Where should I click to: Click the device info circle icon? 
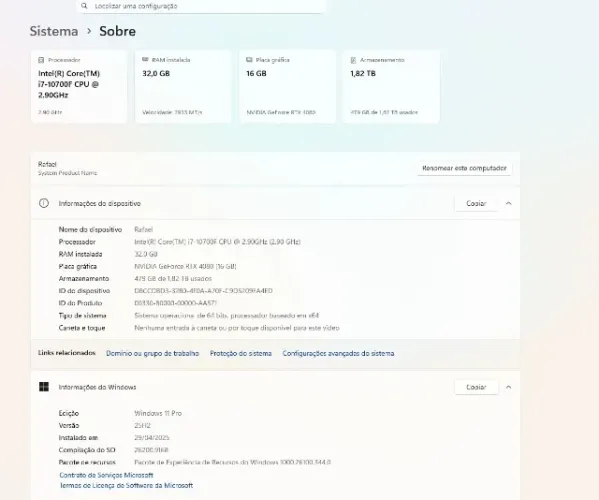[44, 203]
